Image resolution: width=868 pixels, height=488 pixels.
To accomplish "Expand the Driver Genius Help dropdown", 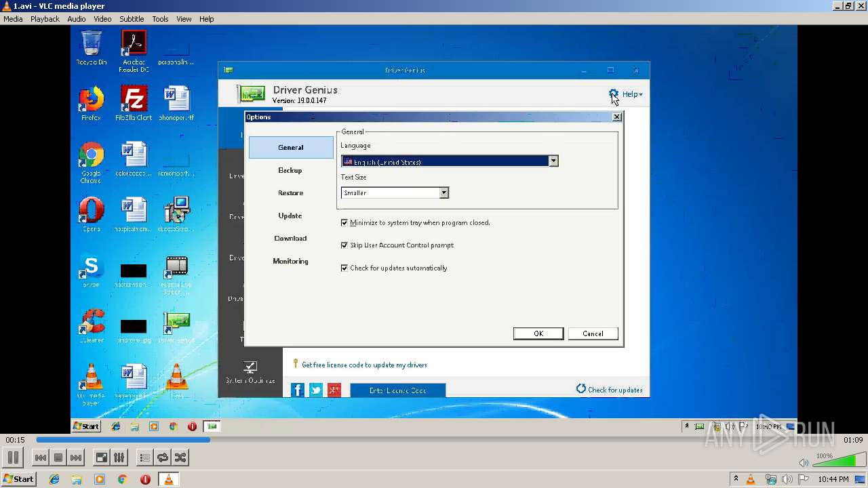I will (x=633, y=94).
